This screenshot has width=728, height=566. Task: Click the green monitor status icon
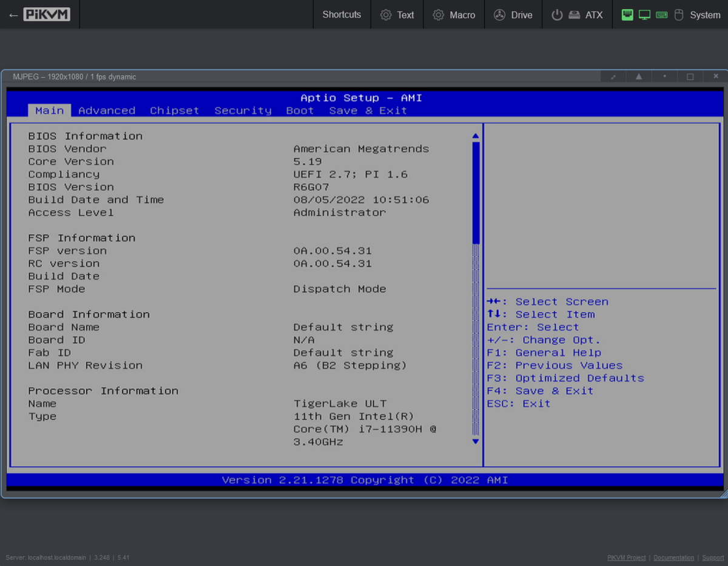[x=644, y=15]
